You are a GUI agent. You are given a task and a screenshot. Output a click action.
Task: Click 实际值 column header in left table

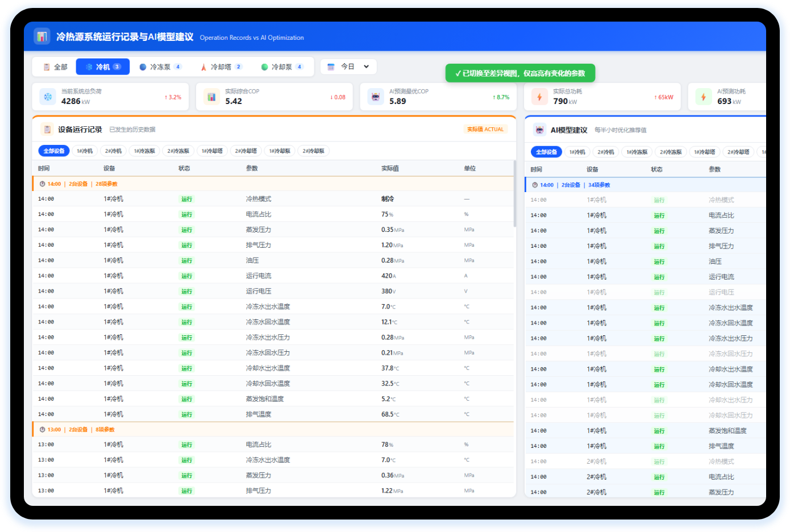point(390,169)
